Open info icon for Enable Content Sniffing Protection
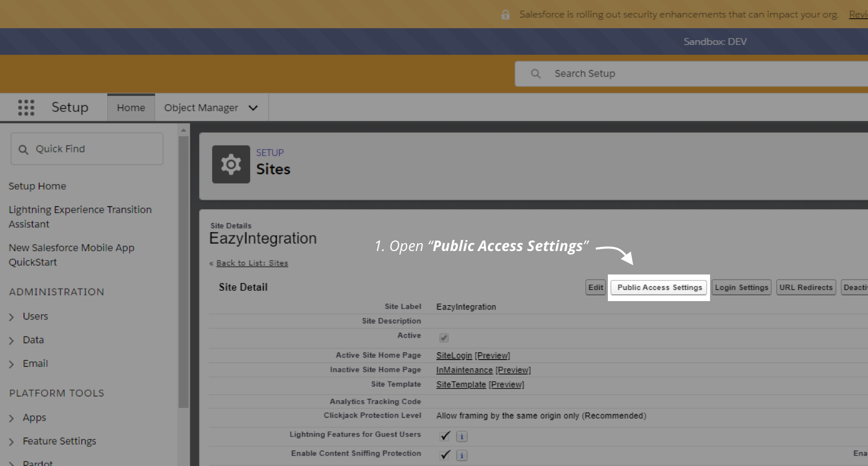Viewport: 868px width, 466px height. click(x=462, y=455)
